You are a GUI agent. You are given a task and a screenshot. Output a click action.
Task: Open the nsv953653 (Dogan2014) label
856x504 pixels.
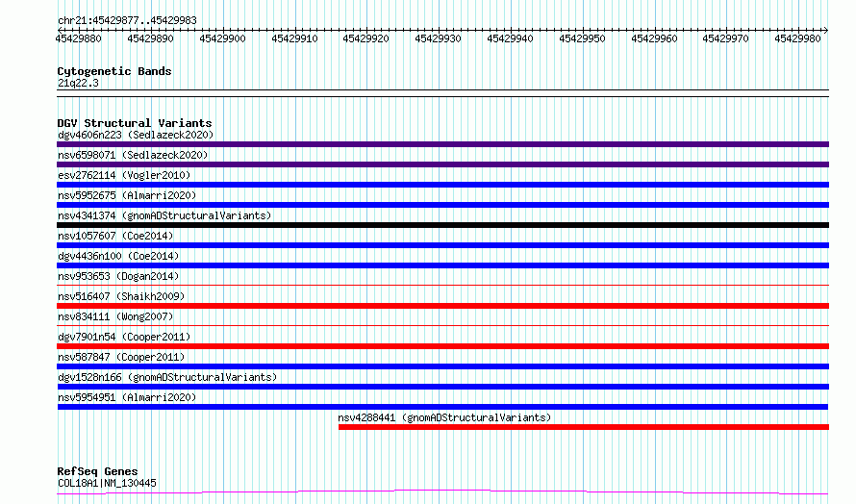pyautogui.click(x=118, y=276)
